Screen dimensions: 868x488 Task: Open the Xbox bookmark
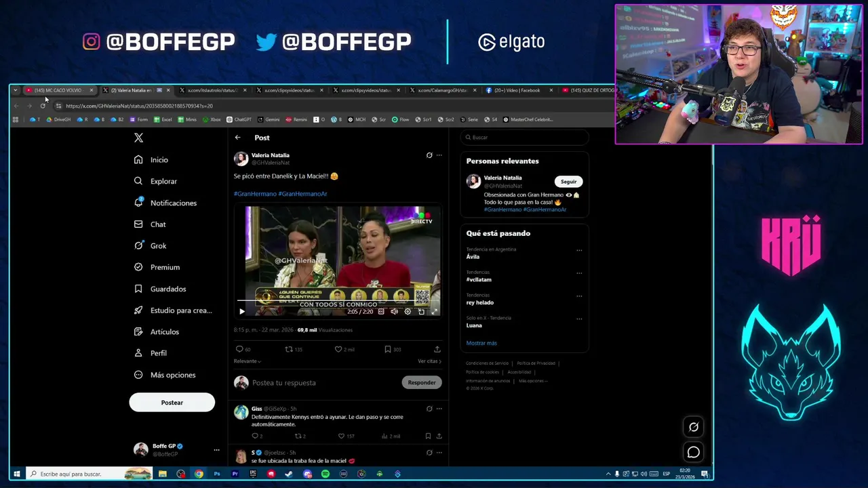pyautogui.click(x=212, y=119)
